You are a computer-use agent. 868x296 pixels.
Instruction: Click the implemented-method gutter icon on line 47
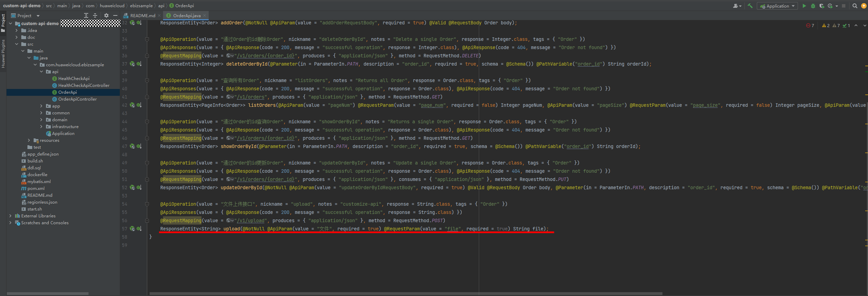(139, 146)
